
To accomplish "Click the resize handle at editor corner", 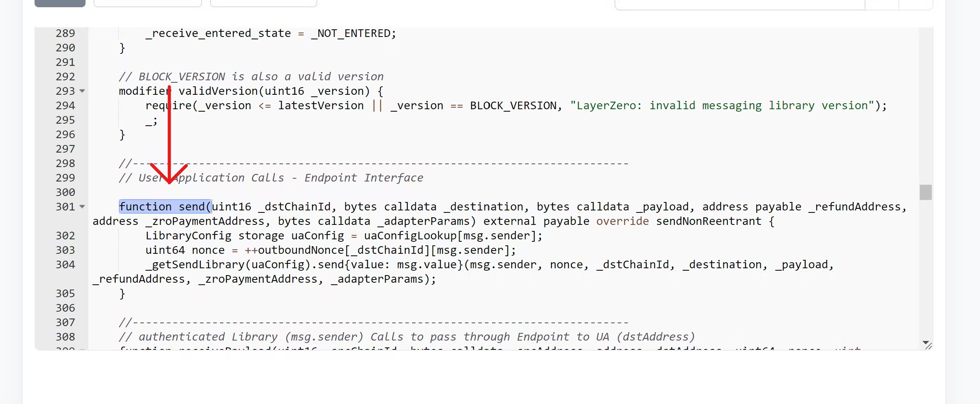I will coord(929,346).
